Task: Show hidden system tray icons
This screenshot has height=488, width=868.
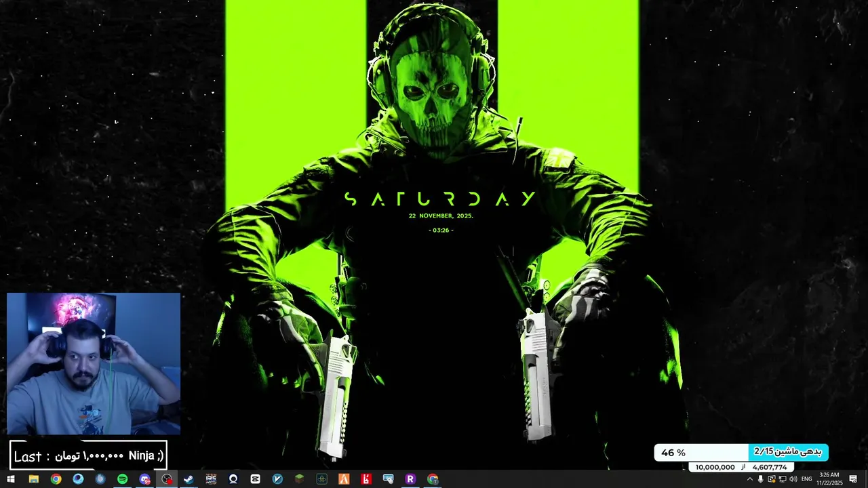Action: point(750,479)
